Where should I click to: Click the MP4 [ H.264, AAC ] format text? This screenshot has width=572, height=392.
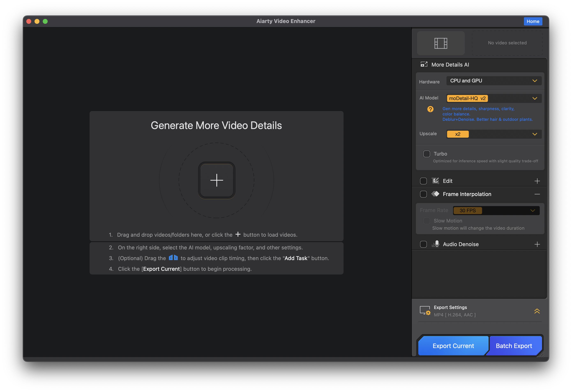tap(455, 315)
